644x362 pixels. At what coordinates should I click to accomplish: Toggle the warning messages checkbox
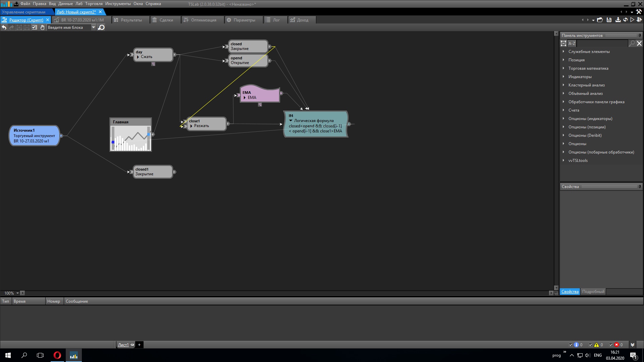coord(591,345)
